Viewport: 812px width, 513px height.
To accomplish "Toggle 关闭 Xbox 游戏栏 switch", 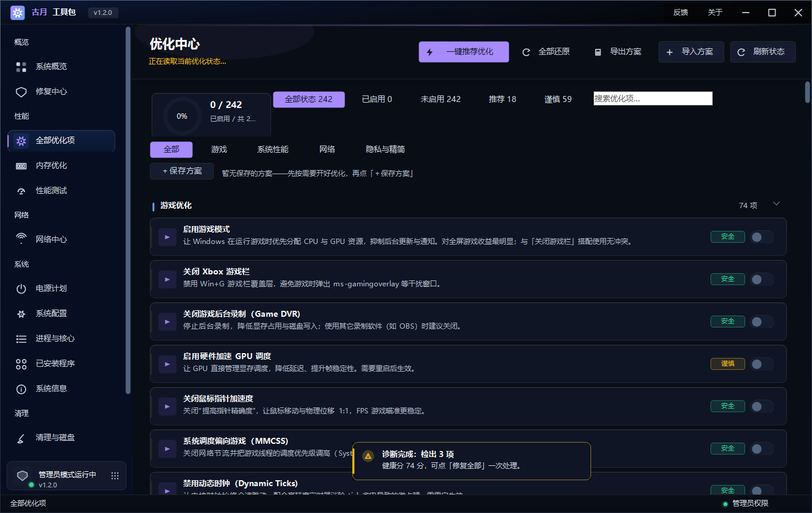I will click(761, 279).
